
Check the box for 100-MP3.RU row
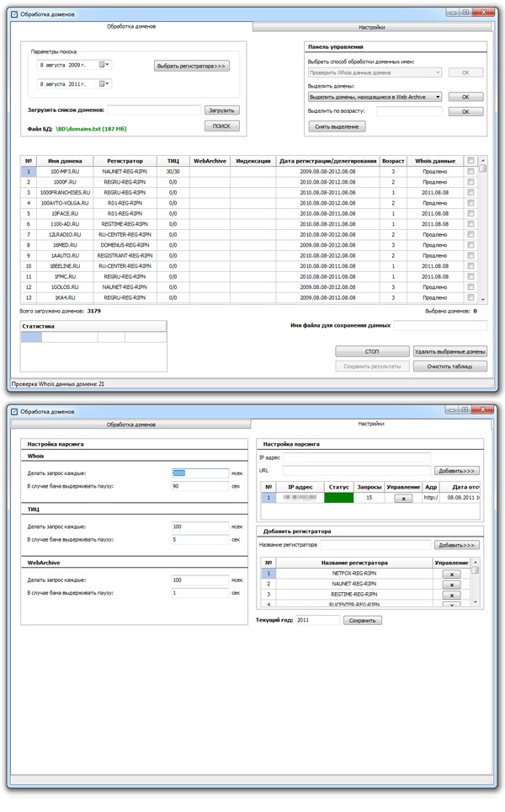(x=470, y=171)
